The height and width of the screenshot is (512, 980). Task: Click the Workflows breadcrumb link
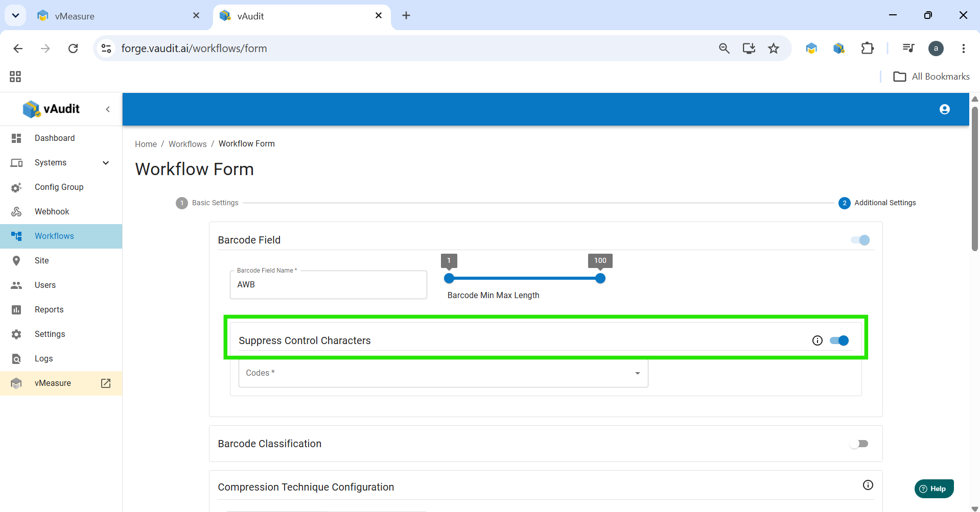[188, 144]
